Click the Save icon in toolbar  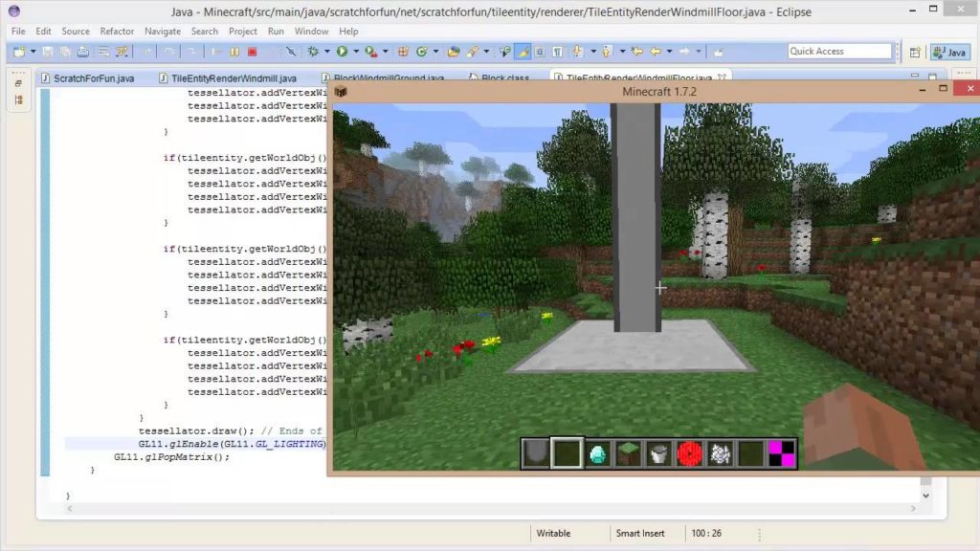click(48, 52)
